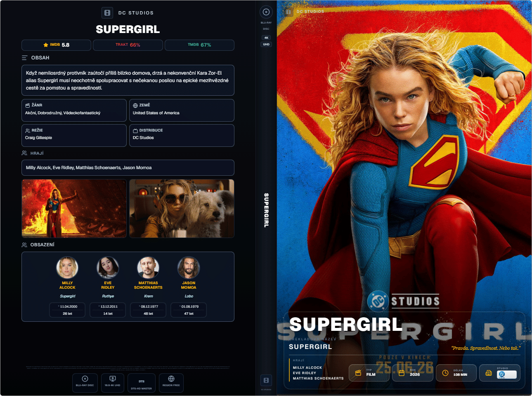Click the clapperboard icon beside ŽÁNR
The height and width of the screenshot is (396, 532).
28,106
